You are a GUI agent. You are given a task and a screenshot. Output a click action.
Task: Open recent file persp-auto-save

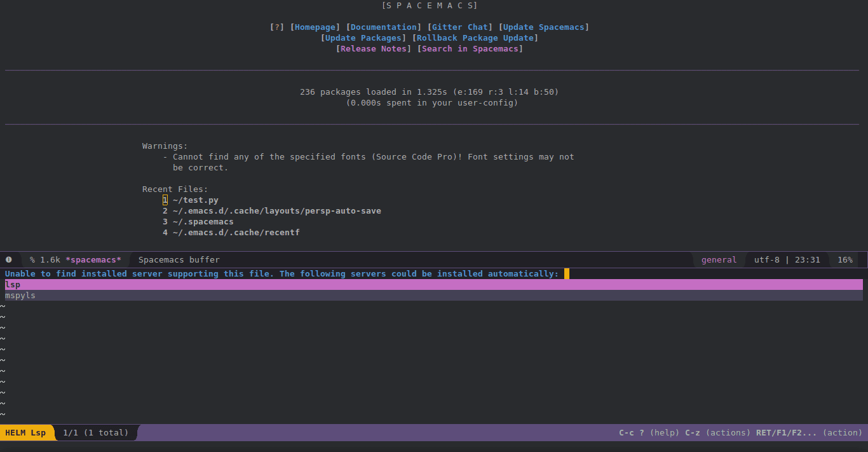click(x=276, y=211)
